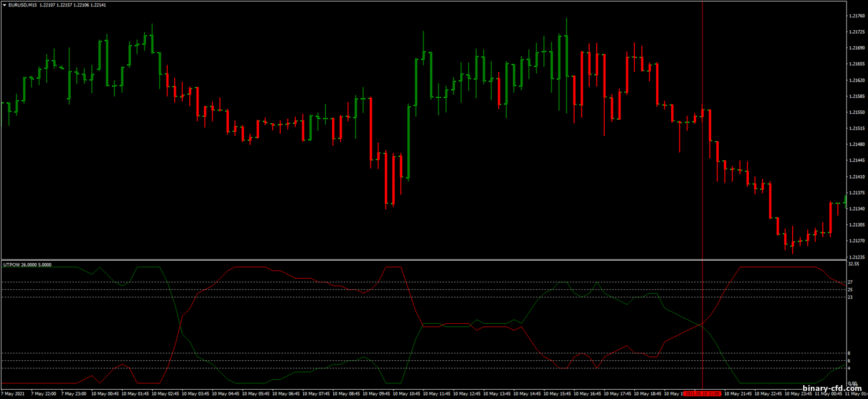
Task: Click the 10 May 05:45 time label
Action: pos(256,394)
